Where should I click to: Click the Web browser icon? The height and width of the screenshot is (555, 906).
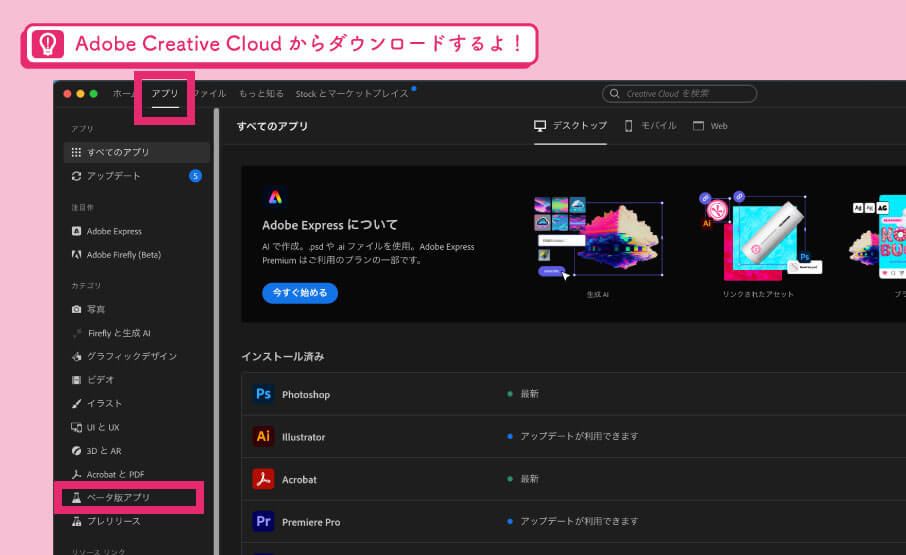coord(699,126)
